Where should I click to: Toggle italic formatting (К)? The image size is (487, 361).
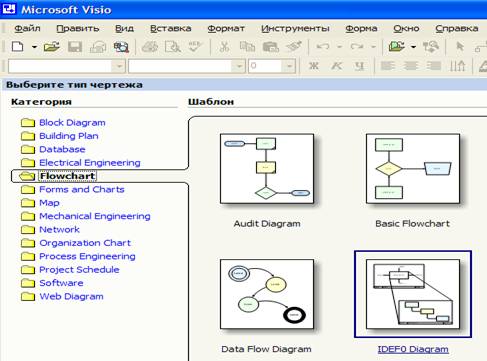point(336,66)
